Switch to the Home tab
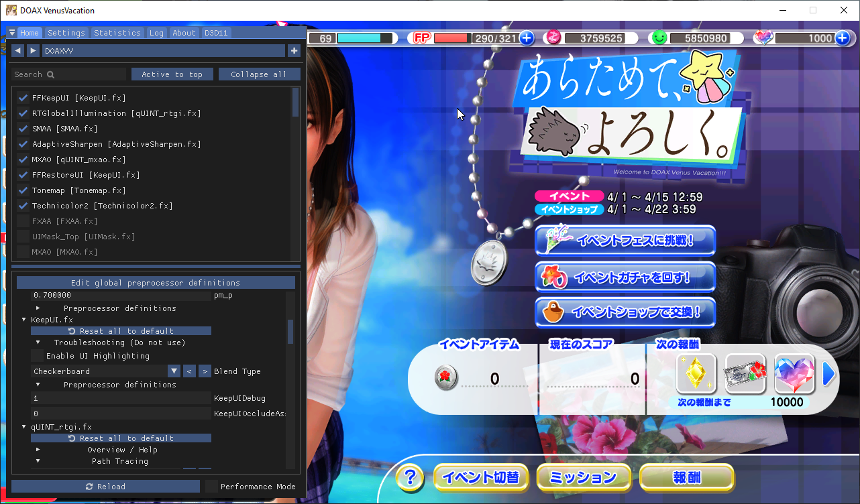Image resolution: width=860 pixels, height=504 pixels. (30, 33)
